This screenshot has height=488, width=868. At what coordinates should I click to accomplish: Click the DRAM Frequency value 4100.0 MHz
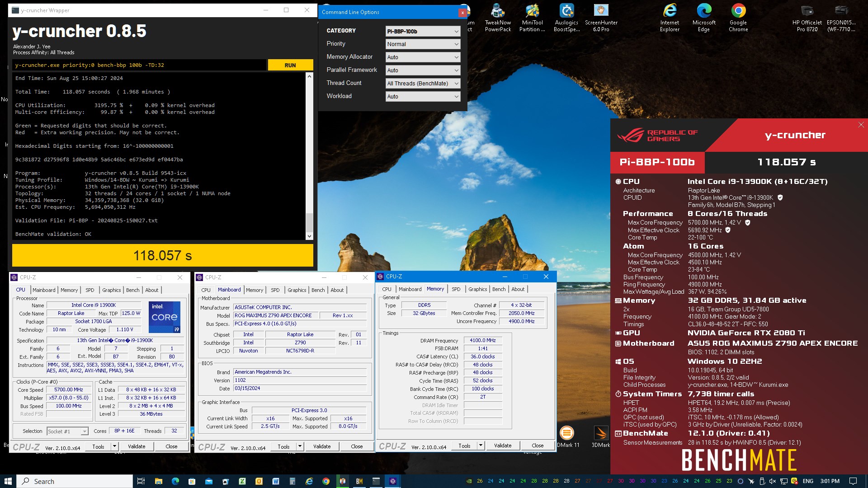483,340
